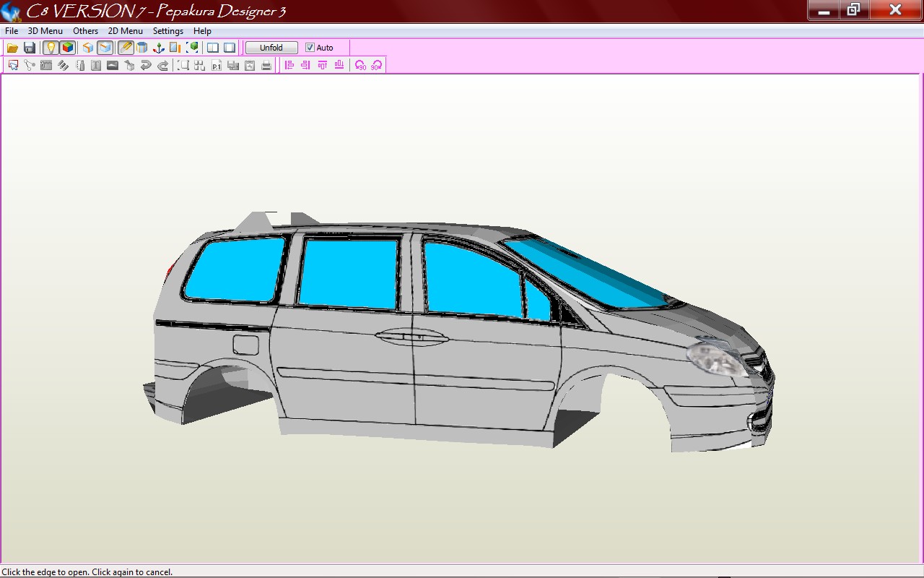Click the redo curved arrow icon

click(163, 66)
